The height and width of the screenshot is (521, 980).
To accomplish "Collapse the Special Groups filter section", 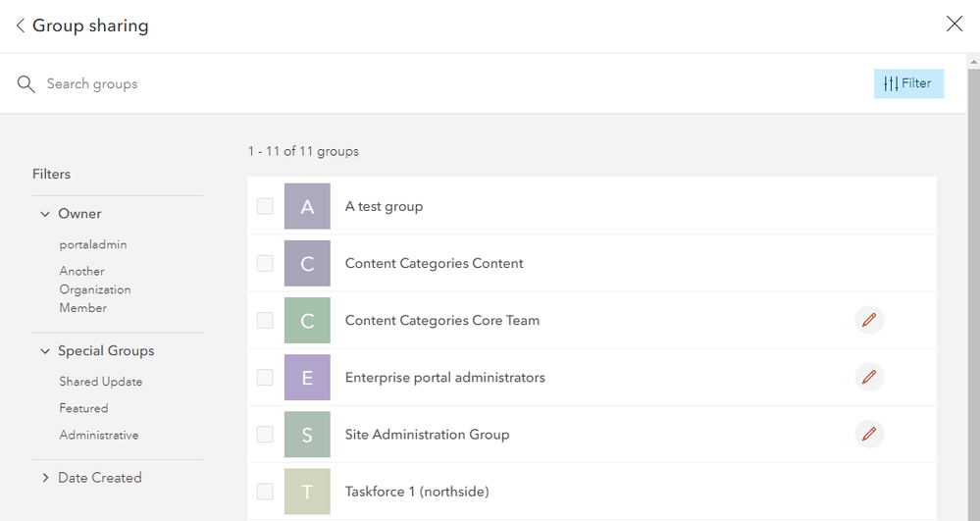I will coord(45,351).
